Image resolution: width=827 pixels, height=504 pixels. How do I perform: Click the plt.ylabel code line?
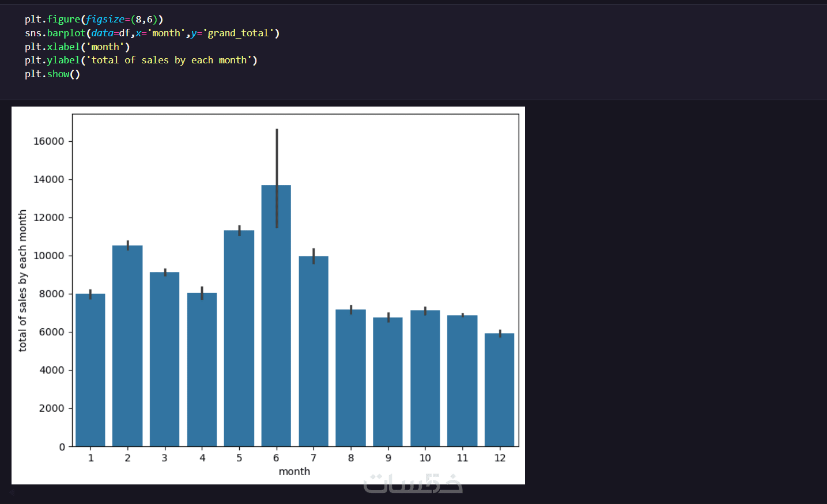pos(141,60)
